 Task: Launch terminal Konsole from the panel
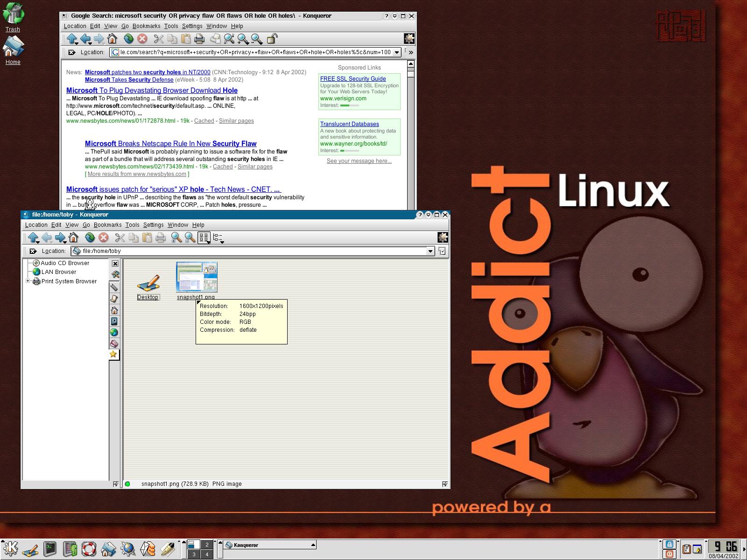(x=49, y=549)
